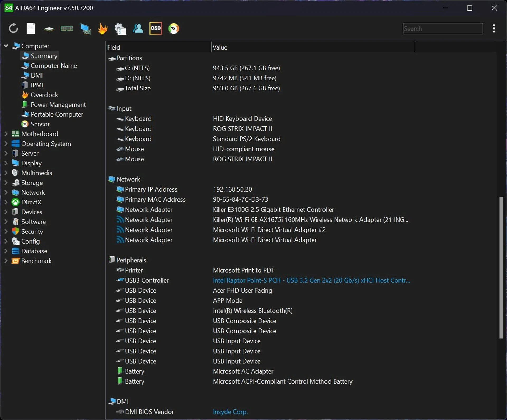Click the Field column header
The image size is (507, 420).
coord(158,47)
